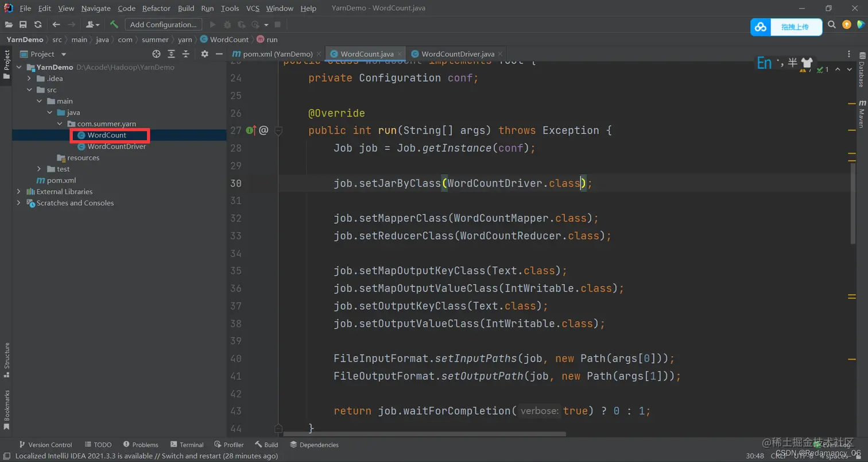Screen dimensions: 868x462
Task: Navigate back with the left arrow
Action: pos(56,25)
